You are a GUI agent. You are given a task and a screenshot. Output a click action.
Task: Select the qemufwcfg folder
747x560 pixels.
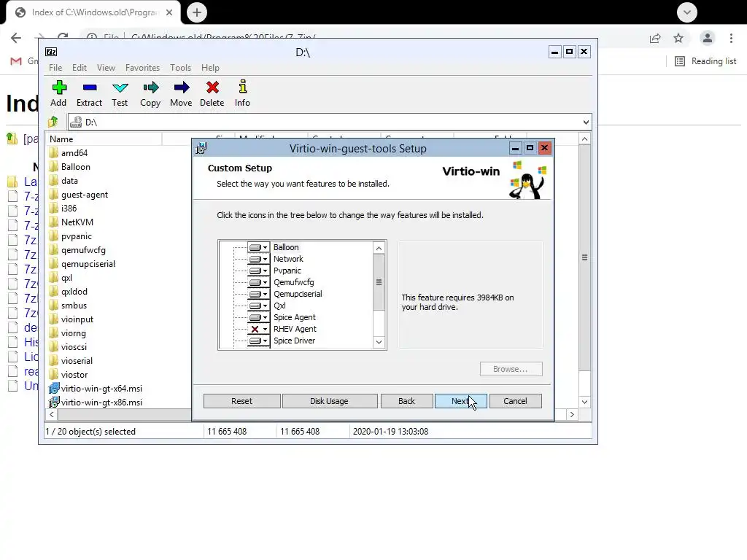77,250
